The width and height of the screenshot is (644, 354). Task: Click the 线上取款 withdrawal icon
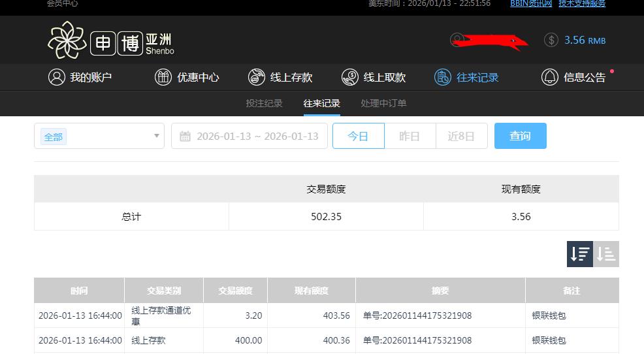[350, 77]
